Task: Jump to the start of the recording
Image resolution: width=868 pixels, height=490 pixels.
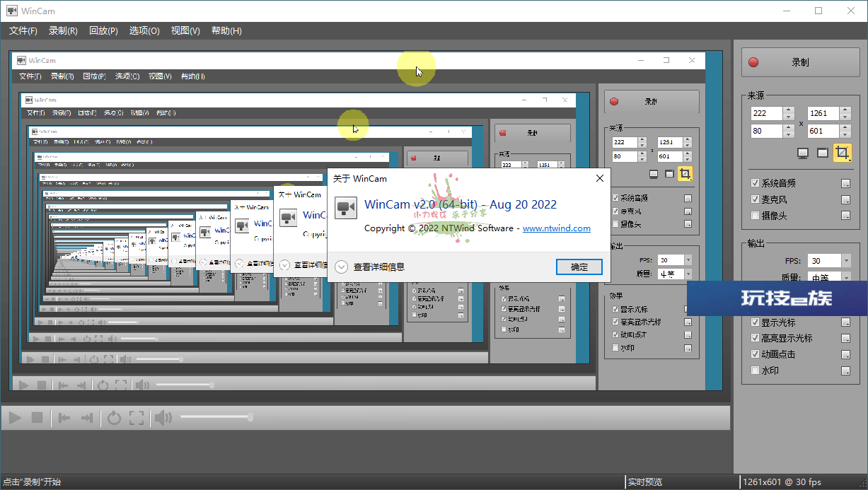Action: pos(64,418)
